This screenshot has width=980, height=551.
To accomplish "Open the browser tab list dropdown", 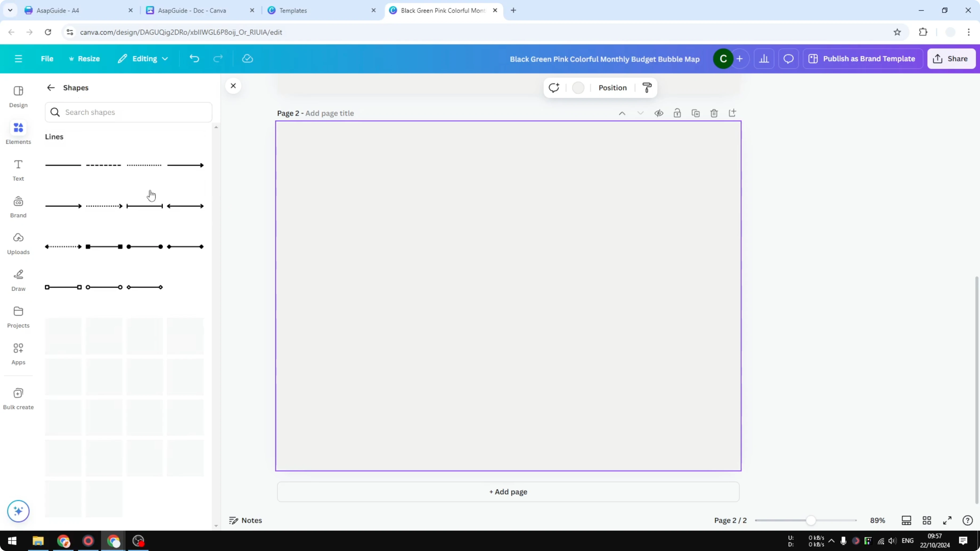I will 10,10.
